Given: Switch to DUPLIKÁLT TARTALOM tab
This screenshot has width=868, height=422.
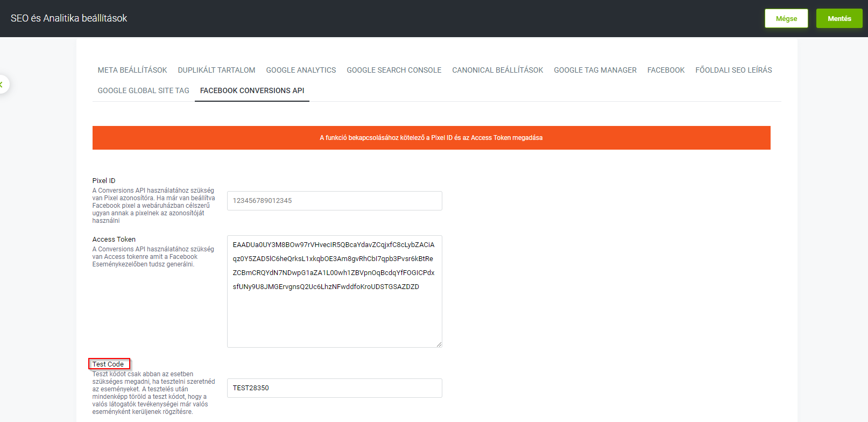Looking at the screenshot, I should (216, 70).
